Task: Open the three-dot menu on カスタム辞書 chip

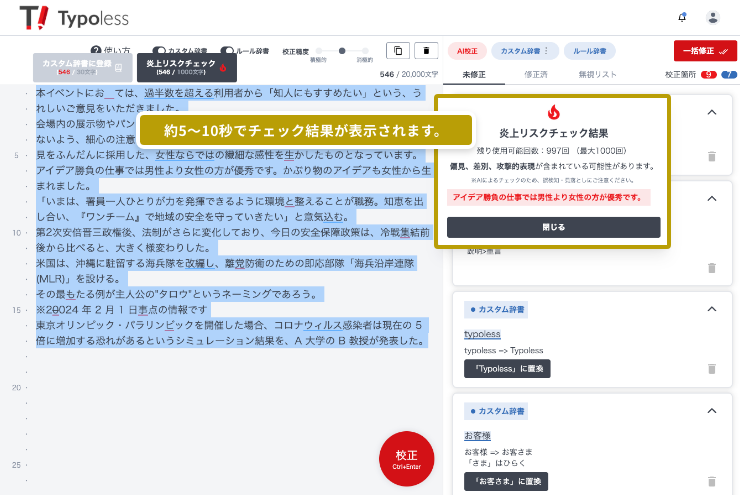Action: pos(547,50)
